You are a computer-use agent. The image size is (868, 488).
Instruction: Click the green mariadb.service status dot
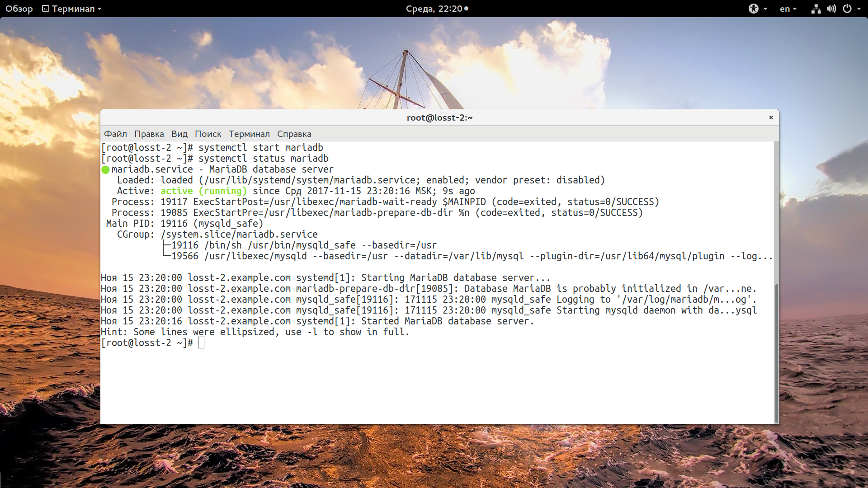[x=105, y=170]
